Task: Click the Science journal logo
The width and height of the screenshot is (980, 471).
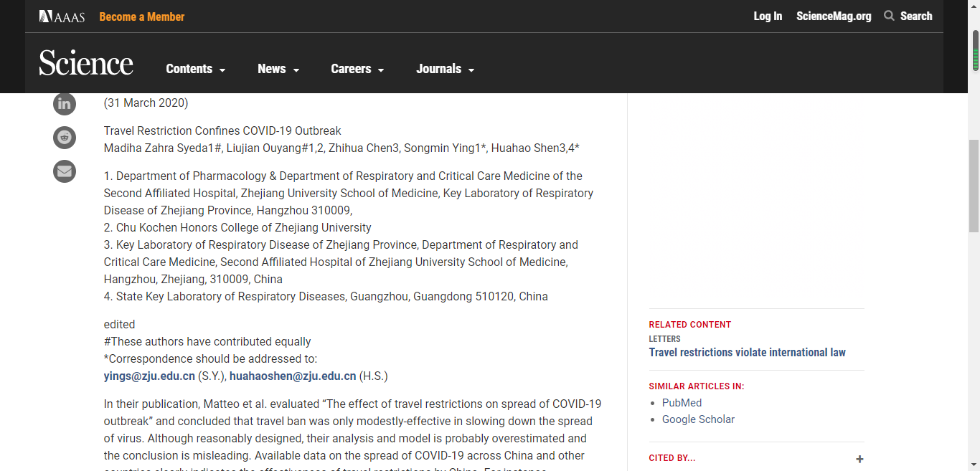Action: point(86,64)
